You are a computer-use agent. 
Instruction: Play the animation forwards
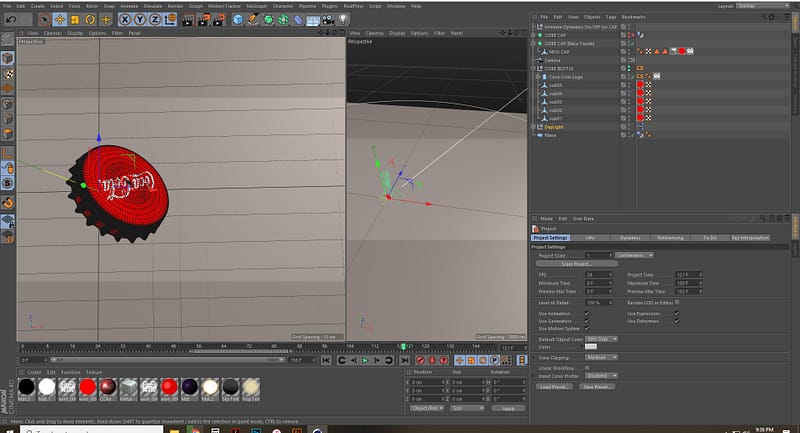365,361
